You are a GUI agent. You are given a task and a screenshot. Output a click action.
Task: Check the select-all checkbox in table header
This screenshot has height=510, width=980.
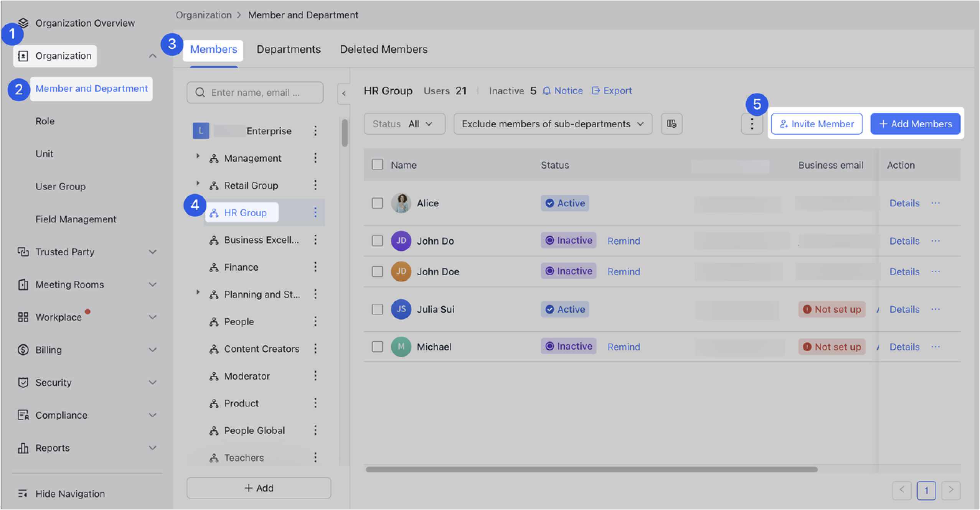click(x=377, y=165)
